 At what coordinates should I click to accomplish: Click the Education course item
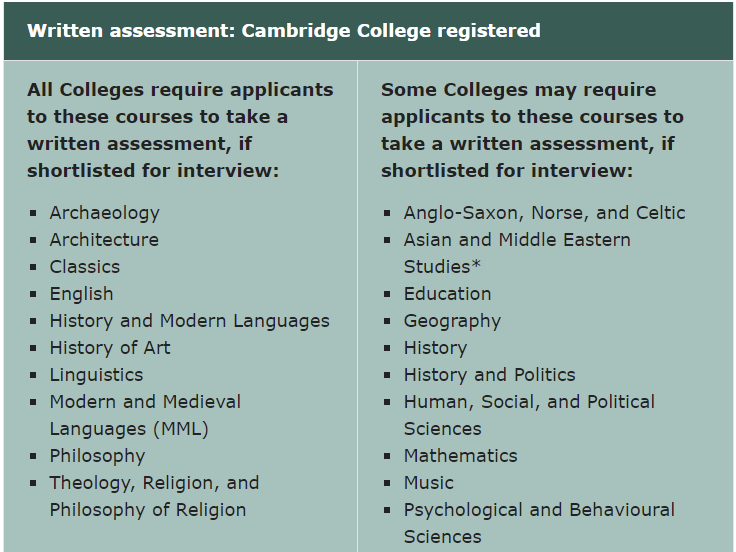point(447,294)
